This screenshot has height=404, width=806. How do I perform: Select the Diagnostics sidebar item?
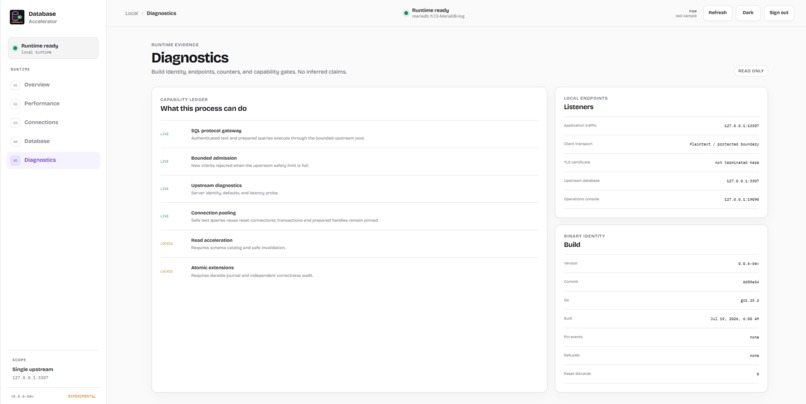53,160
